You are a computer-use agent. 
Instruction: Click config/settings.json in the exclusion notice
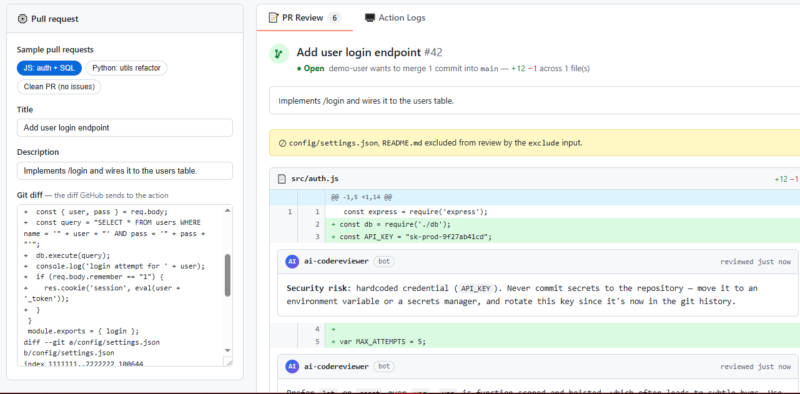[334, 143]
